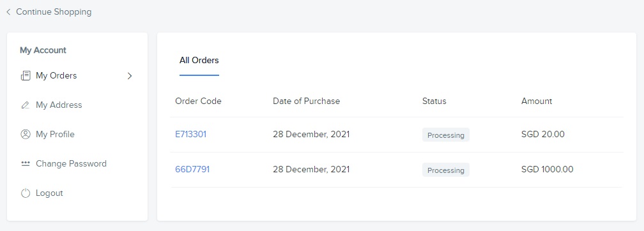The height and width of the screenshot is (231, 644).
Task: Click the Processing badge for order 66D7791
Action: coord(446,170)
